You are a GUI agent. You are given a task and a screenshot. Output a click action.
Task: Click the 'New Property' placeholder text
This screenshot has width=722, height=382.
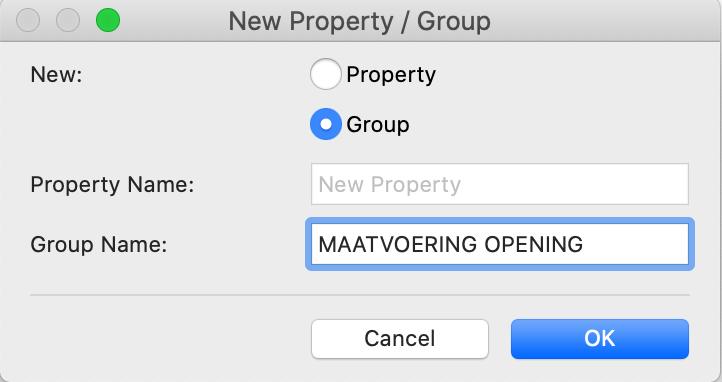[390, 185]
